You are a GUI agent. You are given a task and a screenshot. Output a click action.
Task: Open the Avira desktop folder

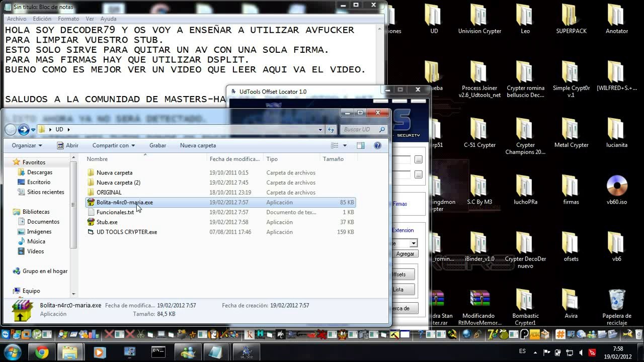pyautogui.click(x=571, y=305)
